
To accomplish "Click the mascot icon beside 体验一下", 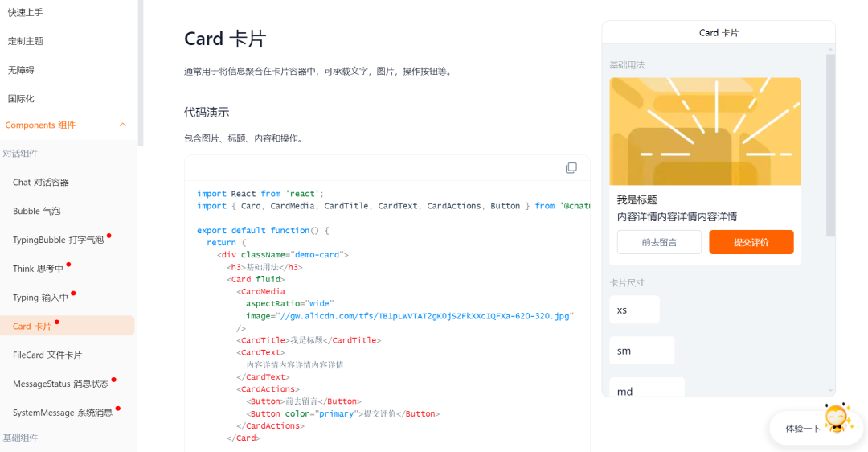I will (x=837, y=418).
